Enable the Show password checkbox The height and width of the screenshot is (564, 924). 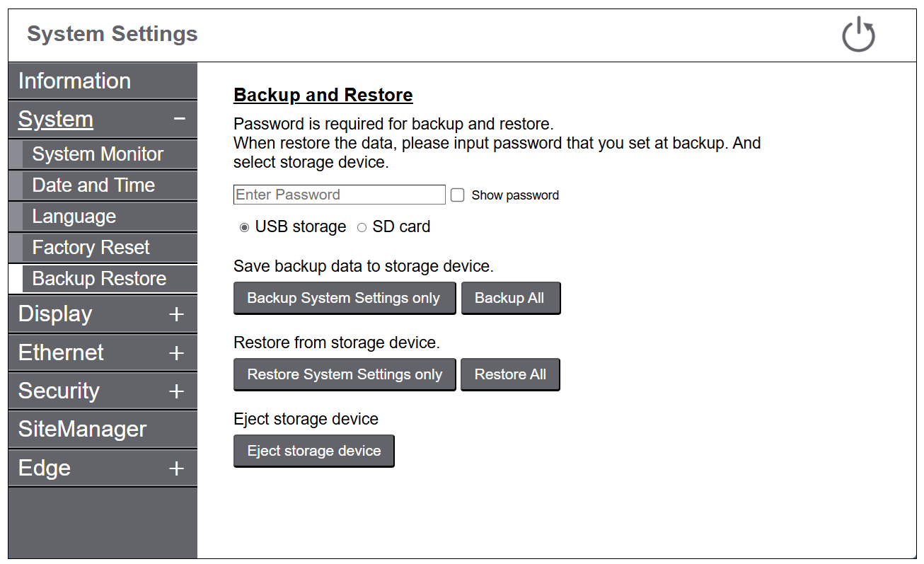pyautogui.click(x=458, y=195)
